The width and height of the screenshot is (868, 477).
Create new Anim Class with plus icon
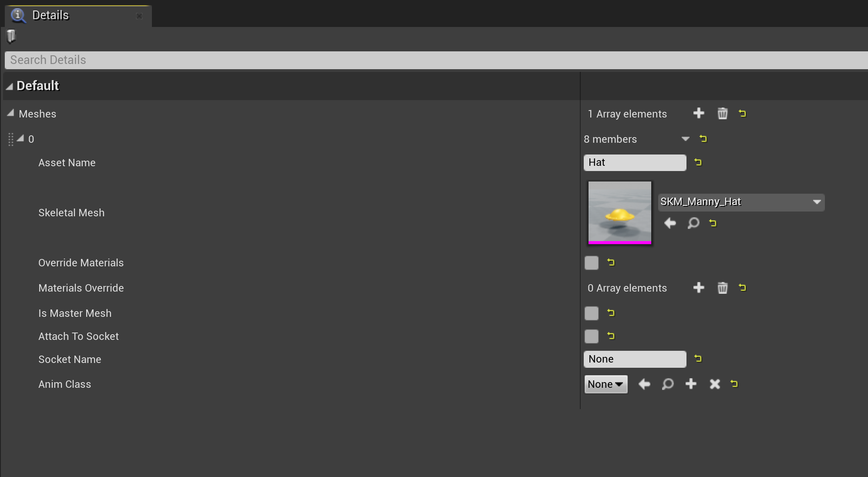tap(691, 384)
